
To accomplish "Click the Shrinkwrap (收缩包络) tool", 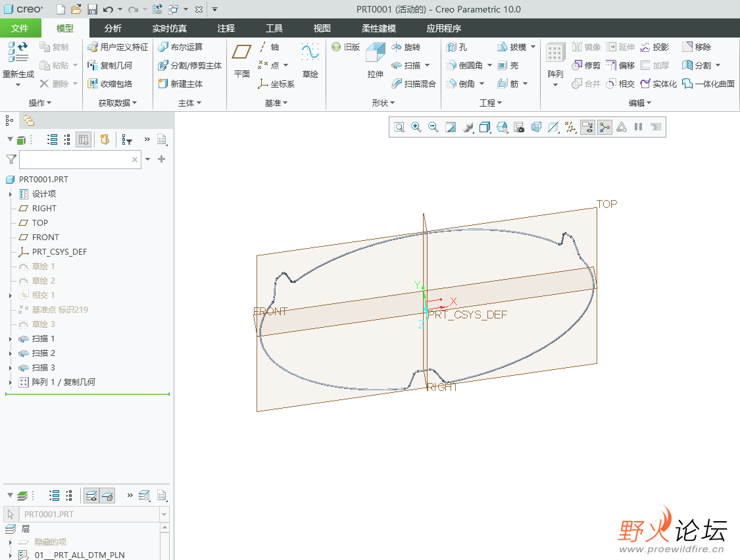I will point(110,84).
